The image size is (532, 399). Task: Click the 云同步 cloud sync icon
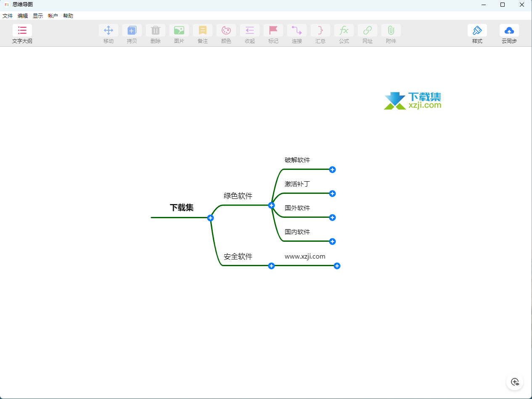tap(509, 30)
